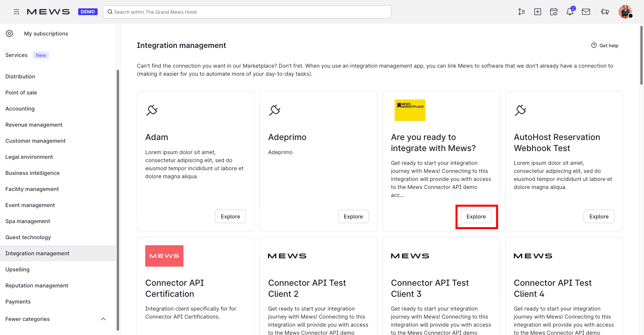Open the Guest technology category
644x335 pixels.
(x=28, y=237)
